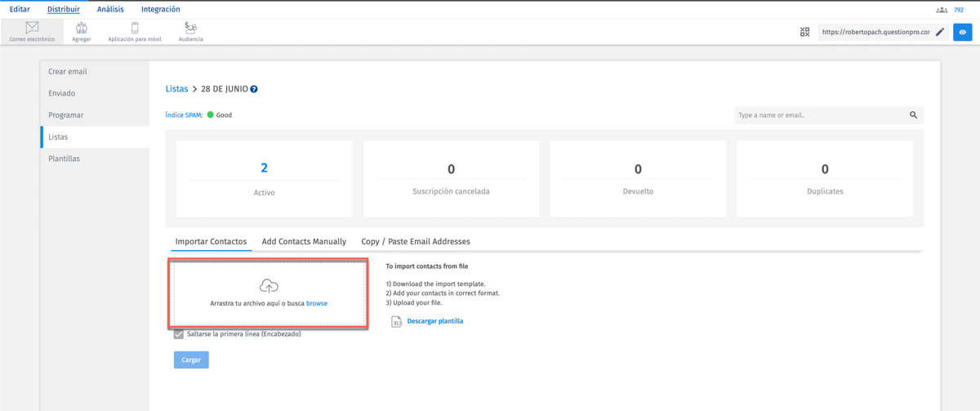Image resolution: width=980 pixels, height=411 pixels.
Task: Switch to Add Contacts Manually tab
Action: point(304,242)
